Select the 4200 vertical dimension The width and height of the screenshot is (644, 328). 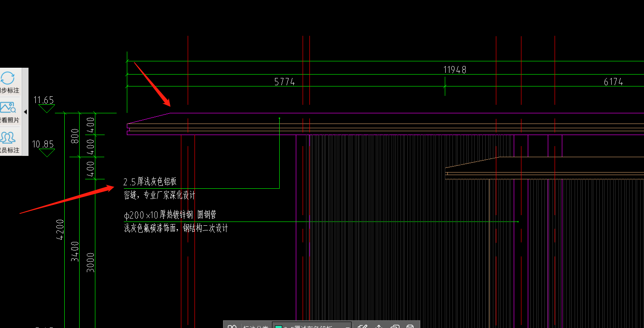(x=60, y=229)
